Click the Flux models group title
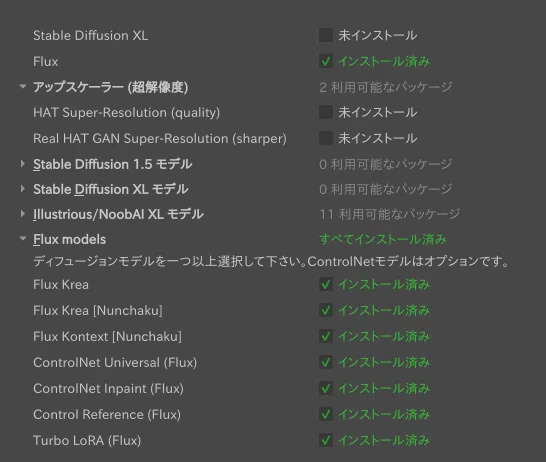This screenshot has width=546, height=462. pyautogui.click(x=70, y=240)
